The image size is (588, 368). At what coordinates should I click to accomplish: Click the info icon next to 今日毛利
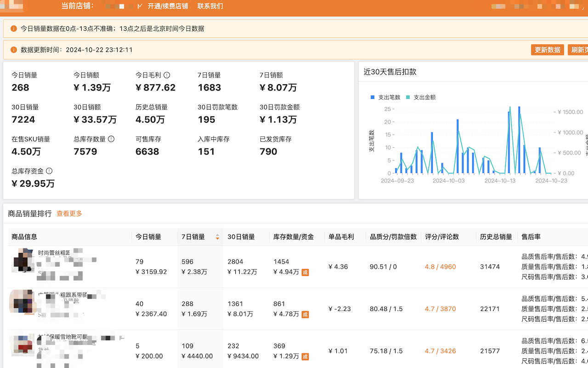[x=166, y=75]
